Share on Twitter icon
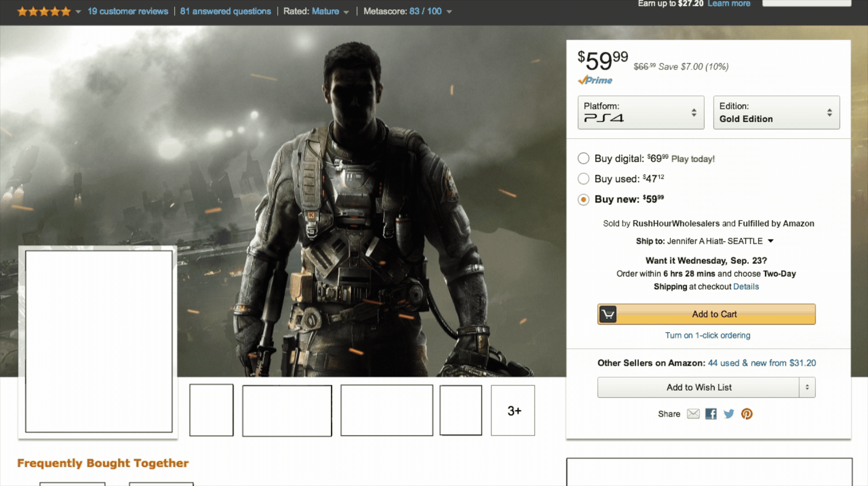868x486 pixels. point(729,414)
